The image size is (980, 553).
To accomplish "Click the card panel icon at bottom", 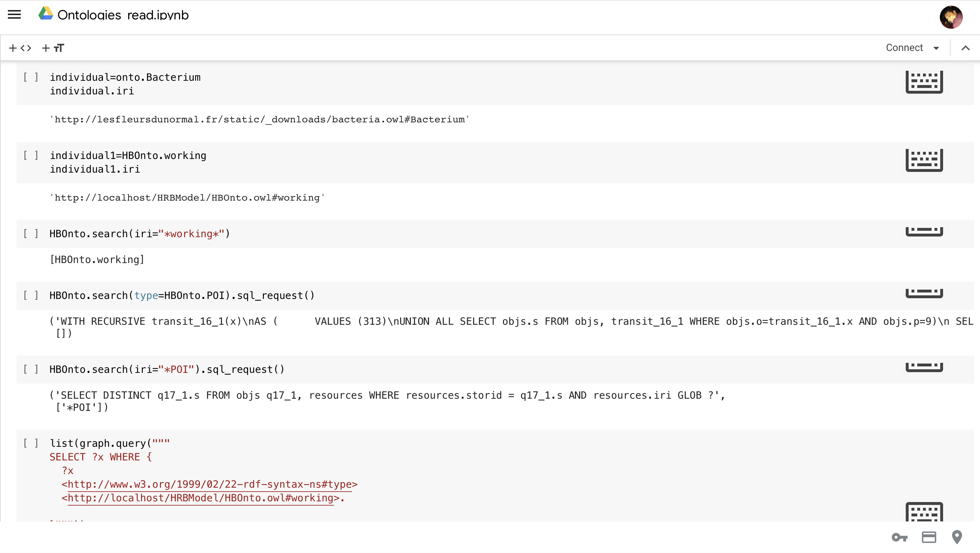I will pyautogui.click(x=929, y=537).
